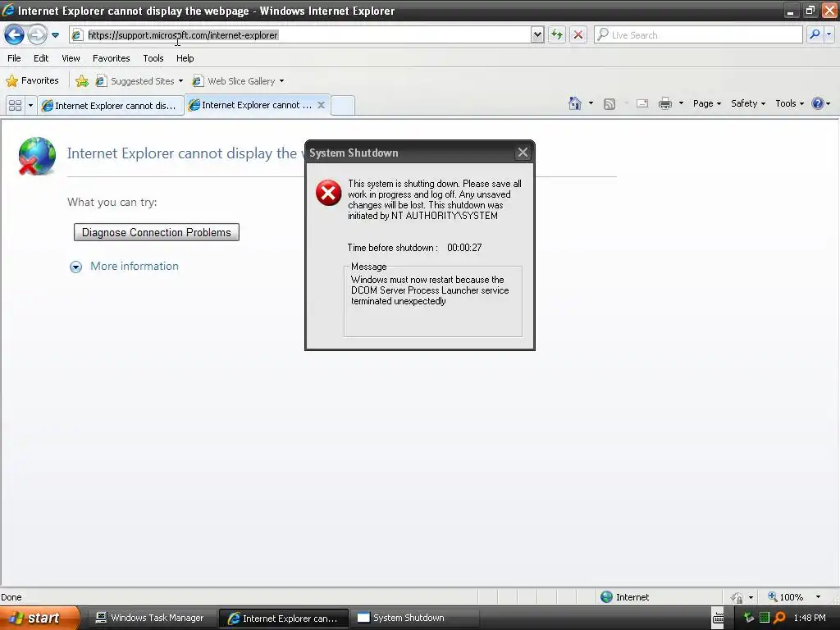The width and height of the screenshot is (840, 630).
Task: Click the More information link text
Action: 135,267
